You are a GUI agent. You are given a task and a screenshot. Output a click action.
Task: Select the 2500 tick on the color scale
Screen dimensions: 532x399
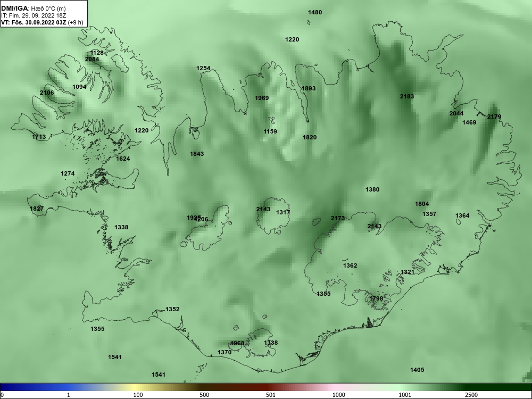(471, 395)
